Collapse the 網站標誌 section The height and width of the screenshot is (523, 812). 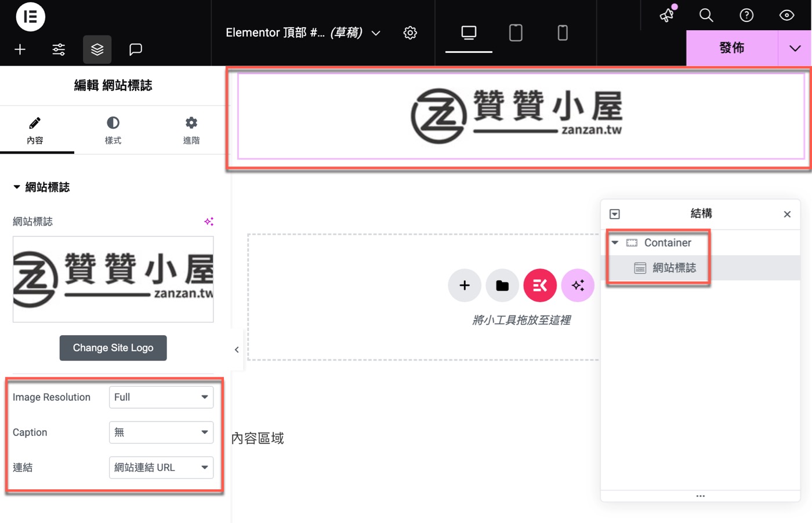pyautogui.click(x=41, y=187)
